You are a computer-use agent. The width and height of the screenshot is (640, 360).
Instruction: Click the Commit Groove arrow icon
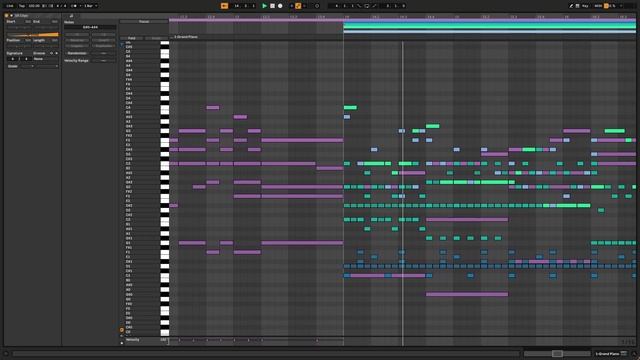point(56,53)
